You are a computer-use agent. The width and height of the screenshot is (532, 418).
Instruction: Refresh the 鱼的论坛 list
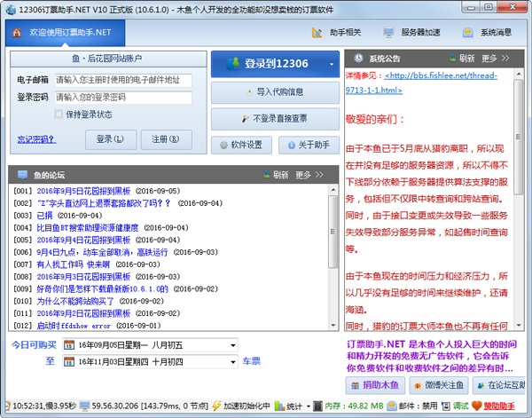(x=276, y=175)
